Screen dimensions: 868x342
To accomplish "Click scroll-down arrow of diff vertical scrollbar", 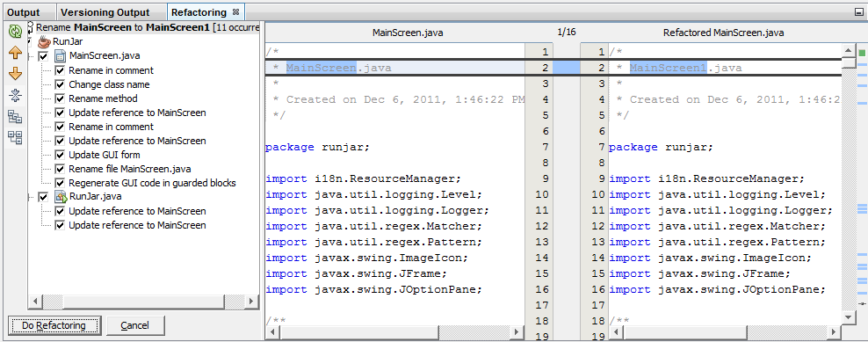I will [848, 317].
